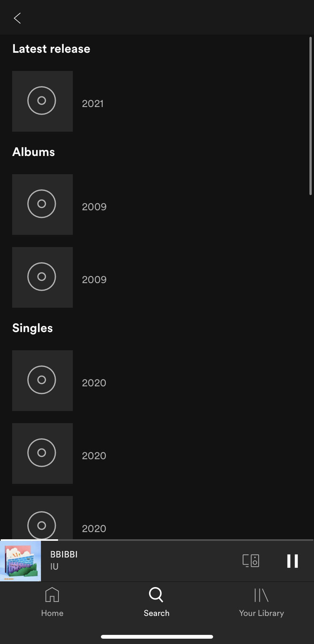Go back with the top-left arrow
This screenshot has height=644, width=314.
pyautogui.click(x=17, y=18)
